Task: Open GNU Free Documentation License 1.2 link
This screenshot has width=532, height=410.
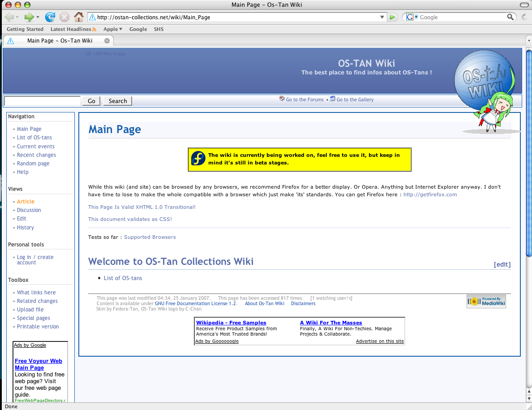Action: (x=195, y=303)
